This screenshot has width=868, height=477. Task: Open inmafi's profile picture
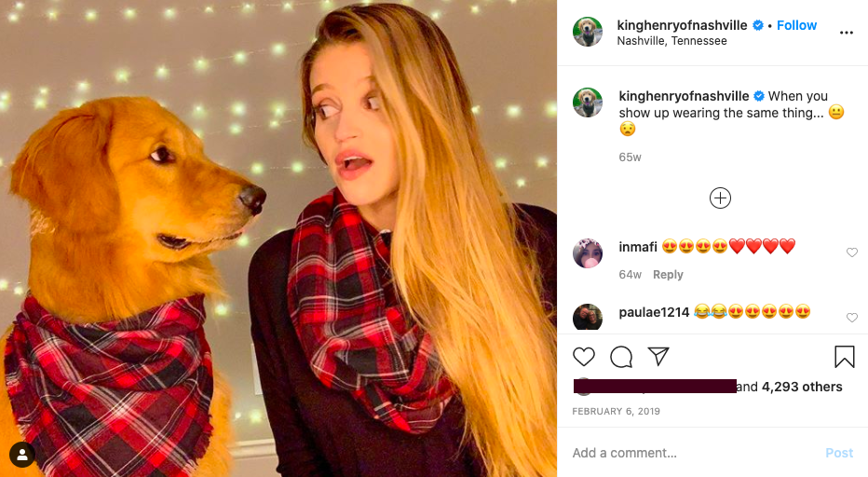click(588, 253)
